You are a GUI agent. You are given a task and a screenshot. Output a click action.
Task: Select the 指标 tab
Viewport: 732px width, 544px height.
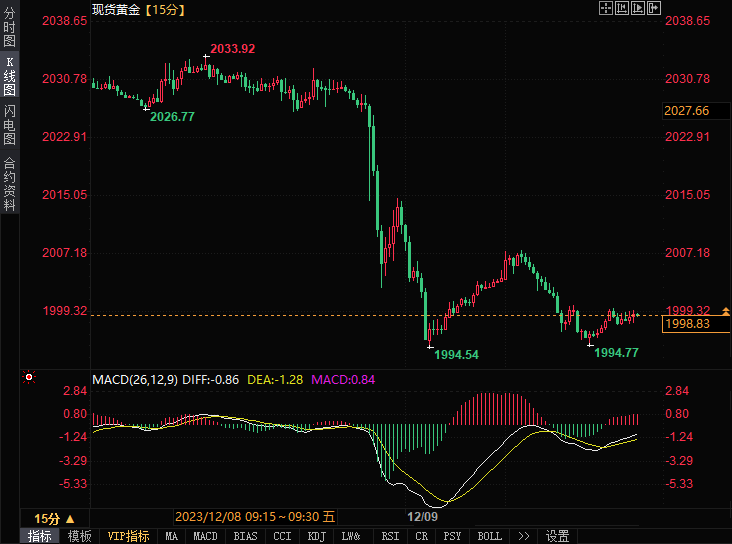click(39, 536)
